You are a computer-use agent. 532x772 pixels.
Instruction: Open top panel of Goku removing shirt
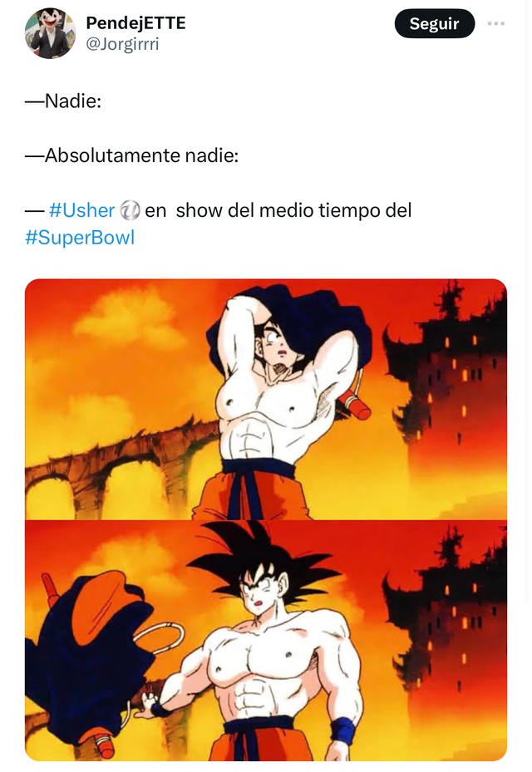tap(266, 399)
